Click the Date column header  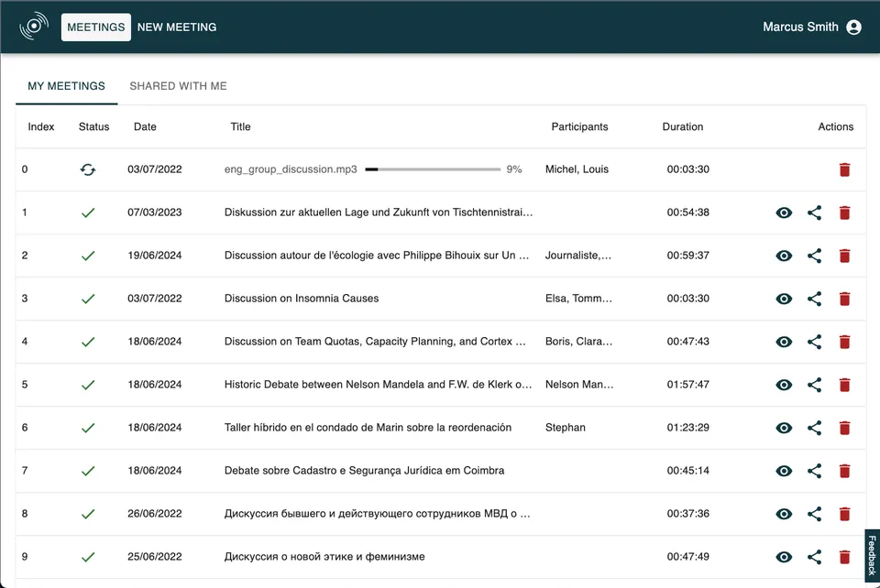tap(145, 126)
